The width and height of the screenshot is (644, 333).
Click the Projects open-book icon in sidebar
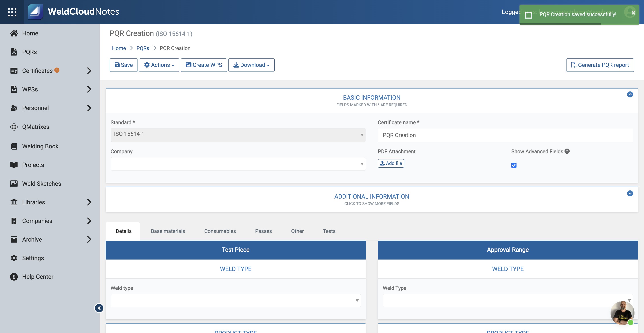(x=14, y=165)
